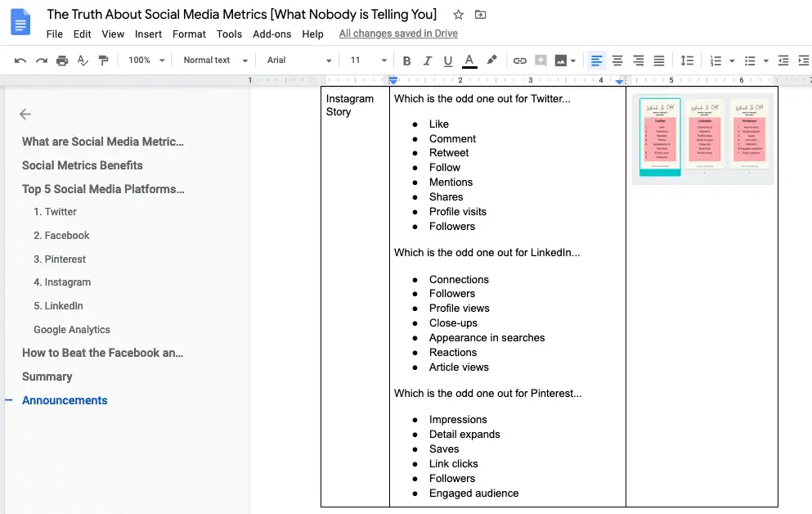Center align the text
The height and width of the screenshot is (514, 812).
click(617, 61)
